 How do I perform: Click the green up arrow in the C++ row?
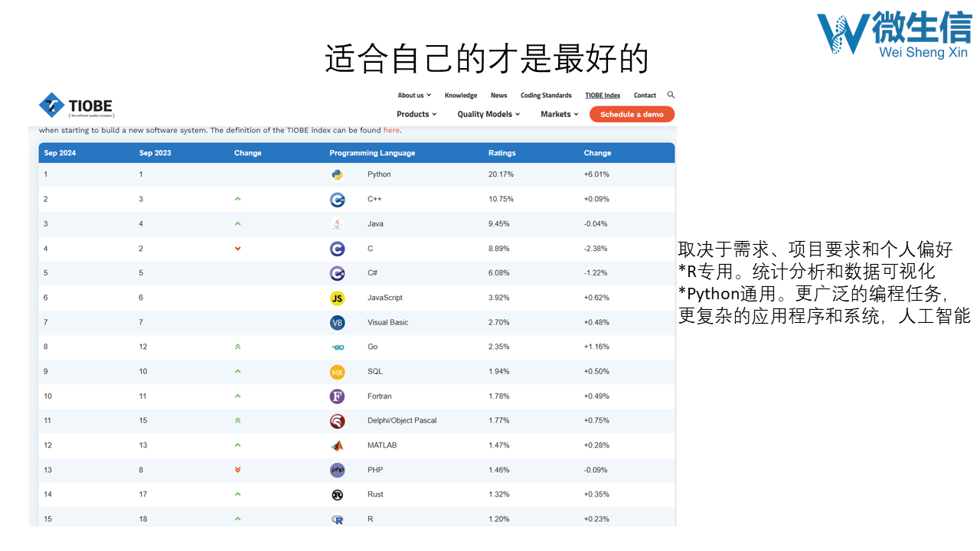(x=237, y=199)
